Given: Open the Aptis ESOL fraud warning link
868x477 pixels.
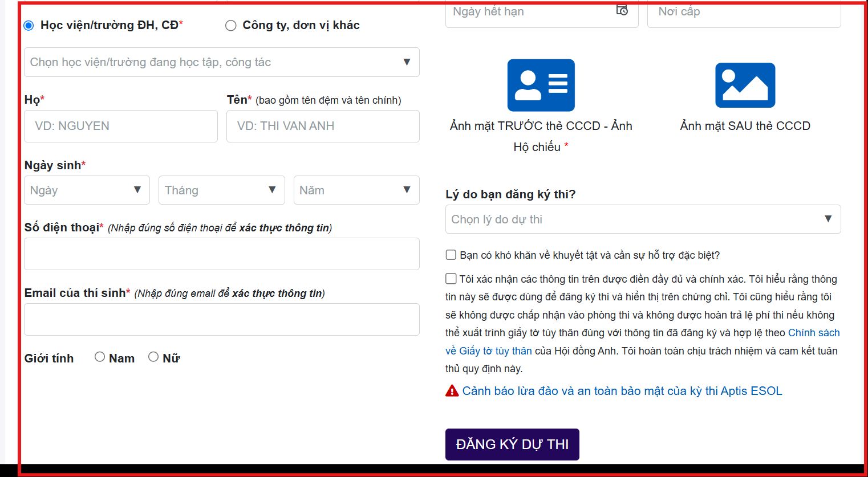Looking at the screenshot, I should 622,391.
